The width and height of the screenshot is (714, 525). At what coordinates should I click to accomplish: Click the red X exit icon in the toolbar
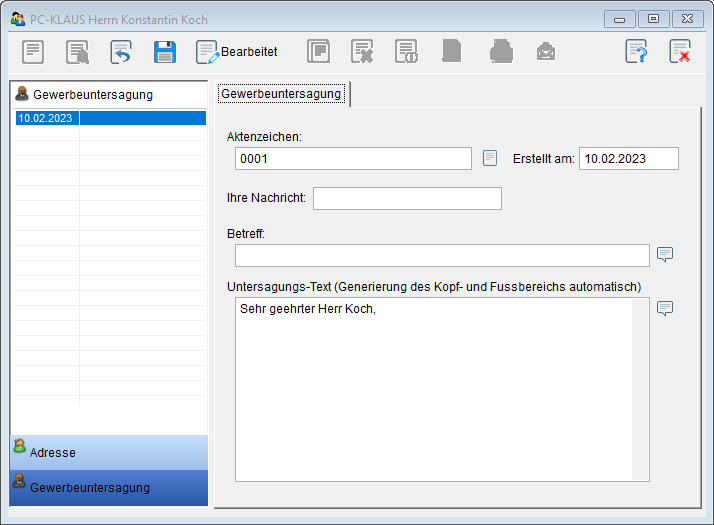(x=680, y=52)
